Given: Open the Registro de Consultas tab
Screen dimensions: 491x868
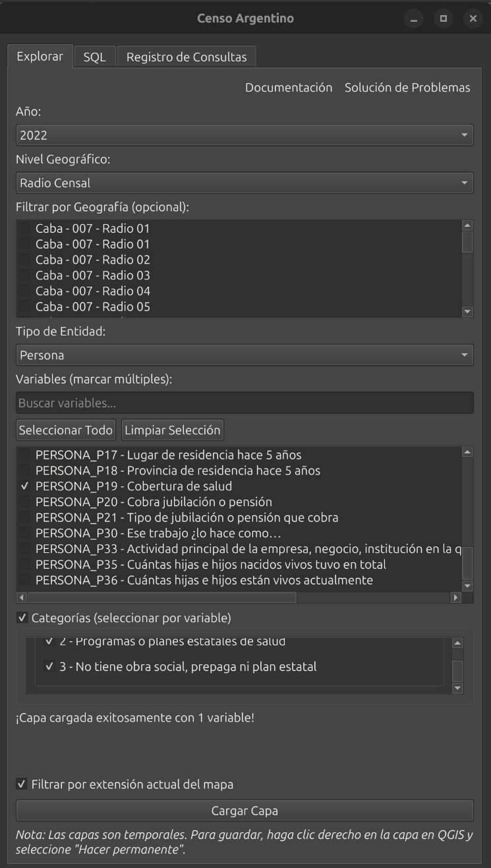Looking at the screenshot, I should tap(187, 57).
